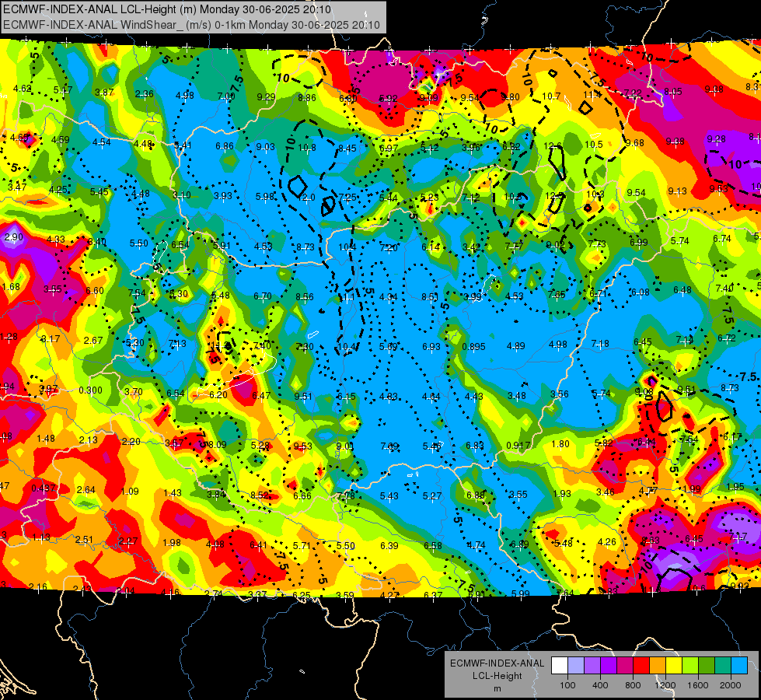This screenshot has width=761, height=700.
Task: Click the map value 10.7
Action: click(x=551, y=96)
